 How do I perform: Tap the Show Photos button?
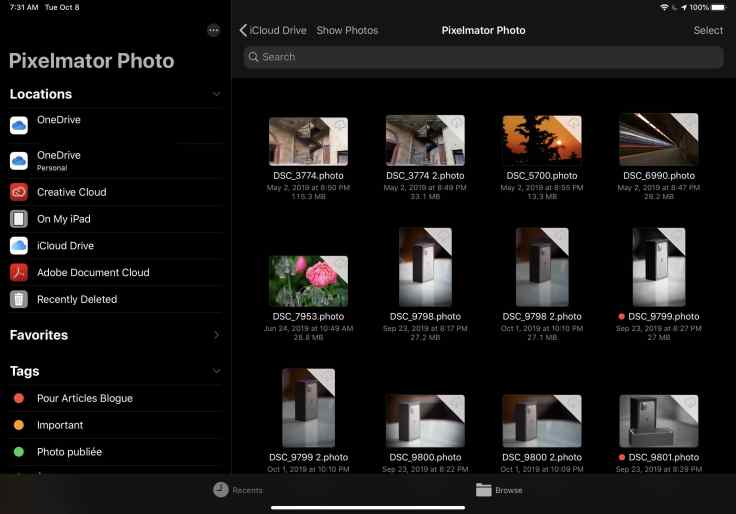click(347, 31)
